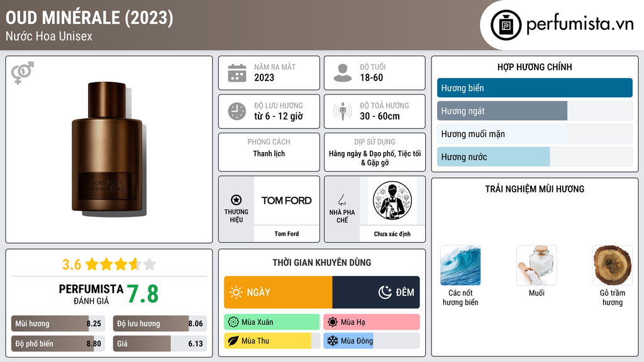Click the Mùi hương 8.25 score bar

click(58, 324)
